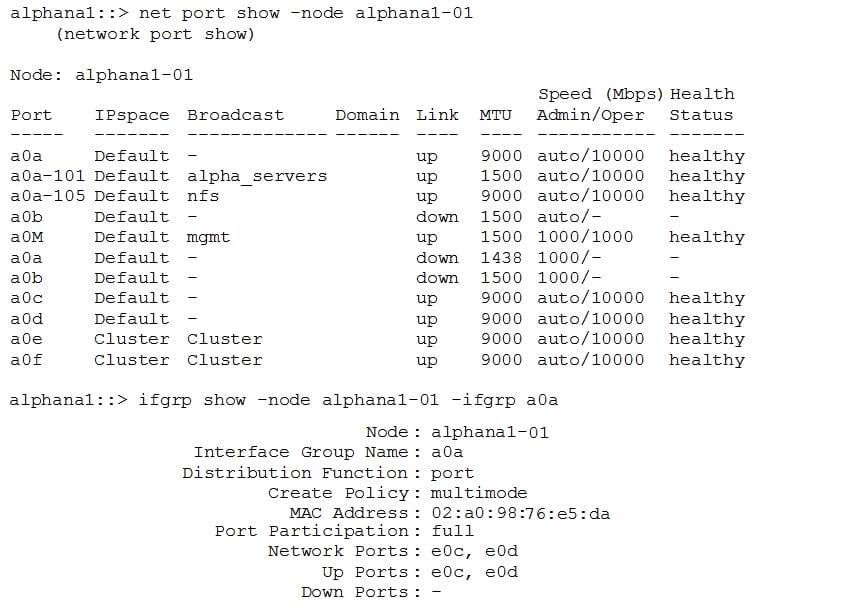Viewport: 853px width, 610px height.
Task: Click the nfs broadcast domain entry
Action: click(x=203, y=196)
